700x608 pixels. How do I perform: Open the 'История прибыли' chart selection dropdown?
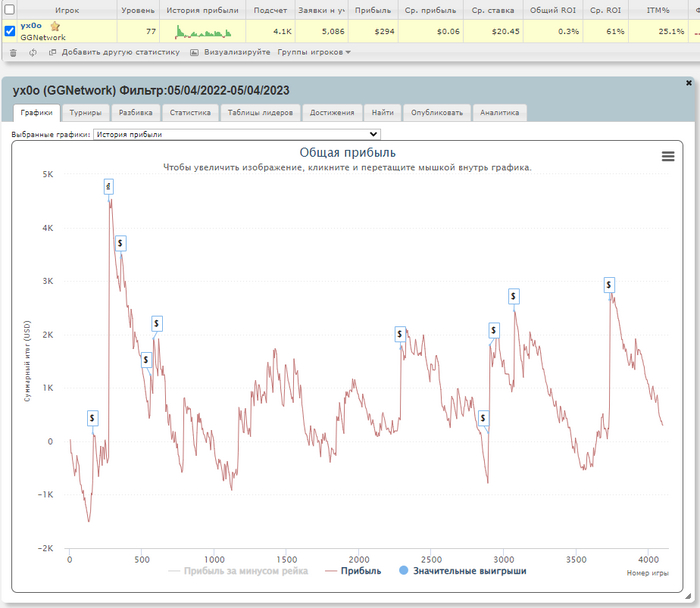[x=236, y=134]
